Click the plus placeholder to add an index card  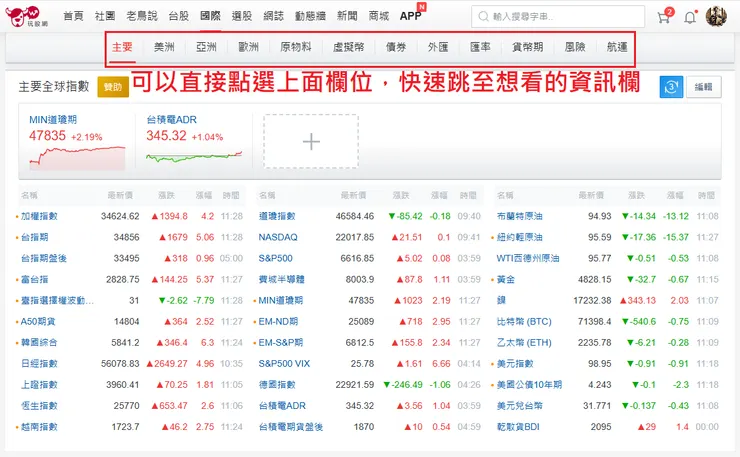click(x=311, y=141)
